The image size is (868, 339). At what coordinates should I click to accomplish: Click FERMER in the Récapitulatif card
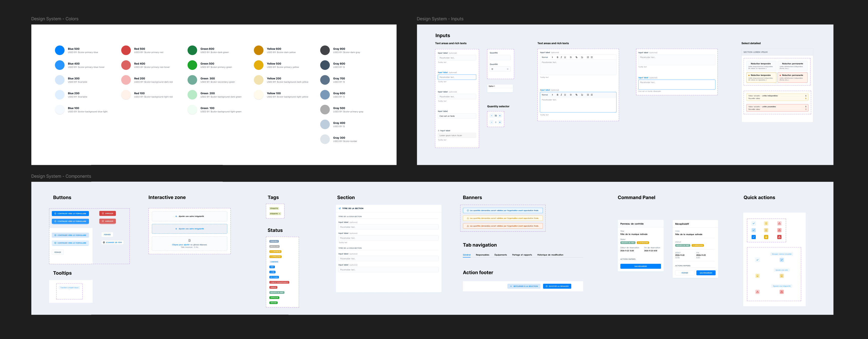(685, 273)
